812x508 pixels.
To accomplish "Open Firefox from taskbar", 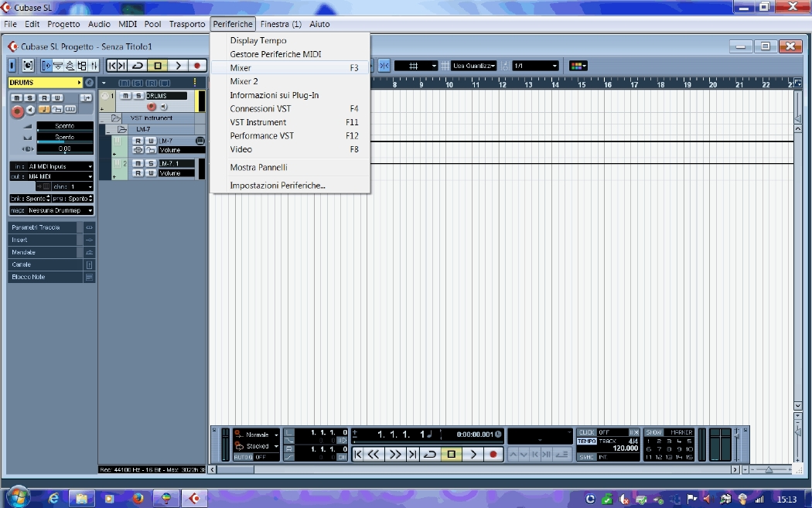I will click(x=138, y=499).
